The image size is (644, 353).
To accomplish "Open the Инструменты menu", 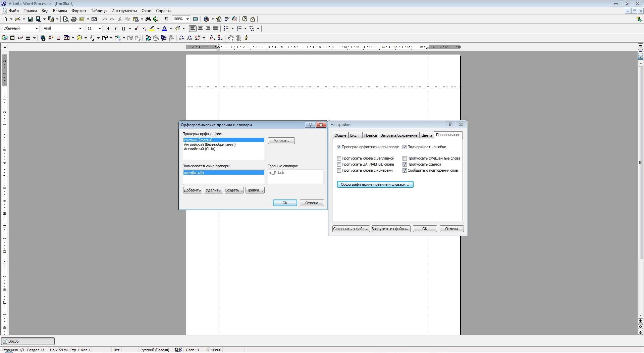I will click(x=124, y=11).
